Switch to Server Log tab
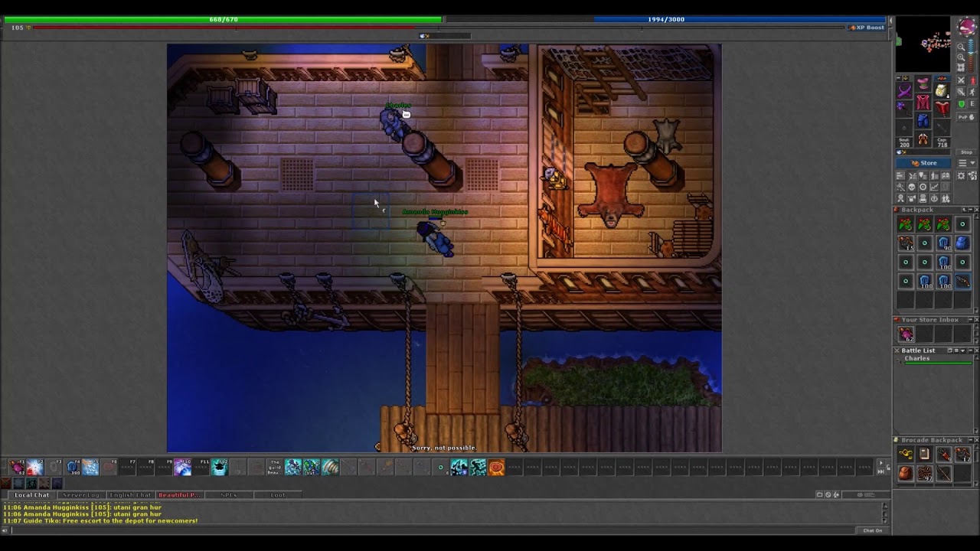Image resolution: width=980 pixels, height=551 pixels. (x=80, y=495)
